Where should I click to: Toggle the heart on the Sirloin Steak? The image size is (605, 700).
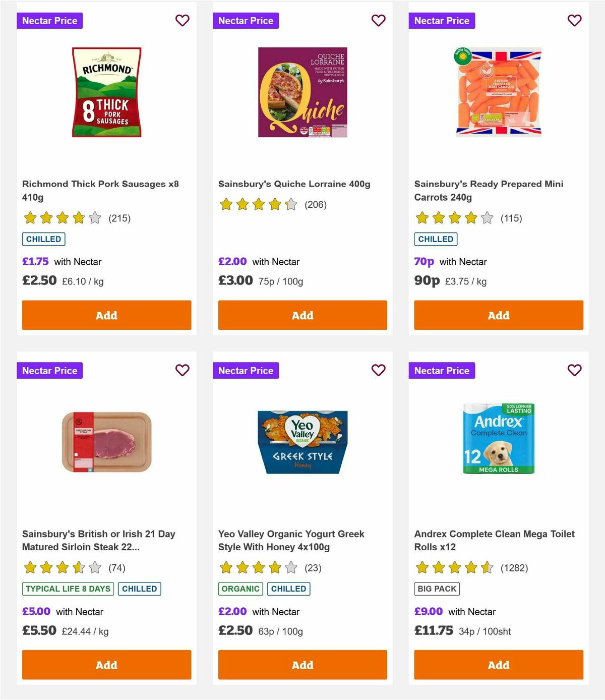pos(182,370)
